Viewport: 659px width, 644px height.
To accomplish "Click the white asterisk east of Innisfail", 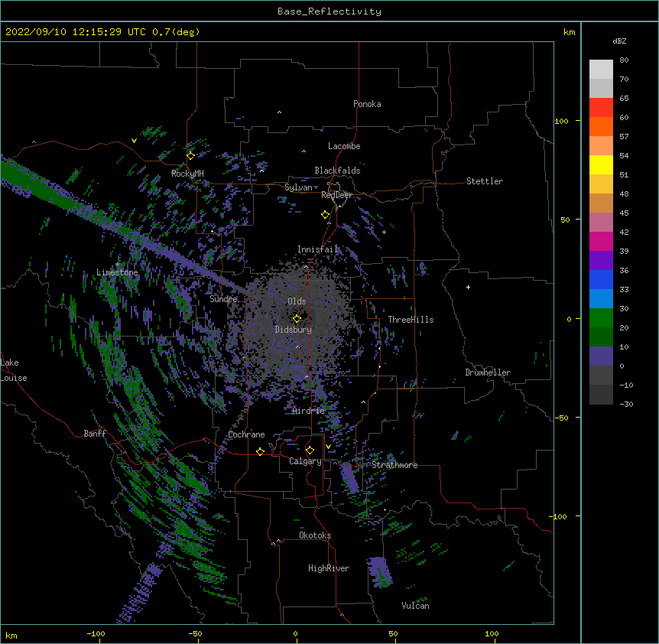I will tap(384, 233).
